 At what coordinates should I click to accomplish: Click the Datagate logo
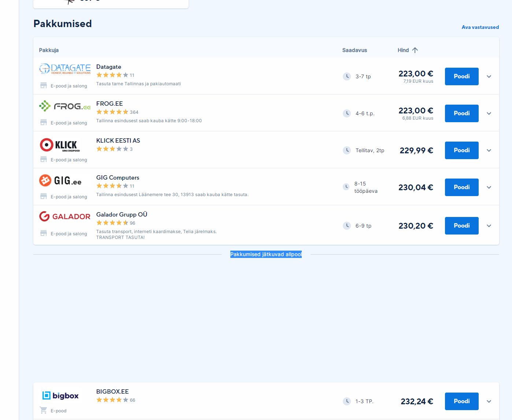(65, 69)
